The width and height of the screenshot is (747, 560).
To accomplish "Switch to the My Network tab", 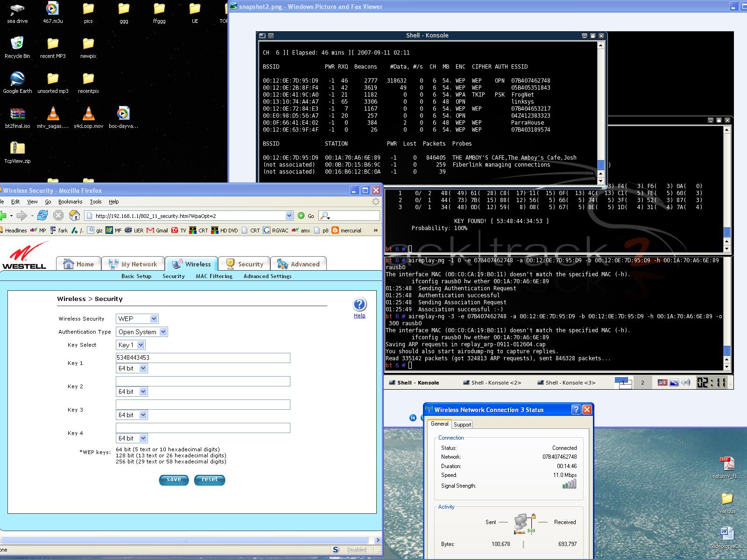I will [133, 264].
